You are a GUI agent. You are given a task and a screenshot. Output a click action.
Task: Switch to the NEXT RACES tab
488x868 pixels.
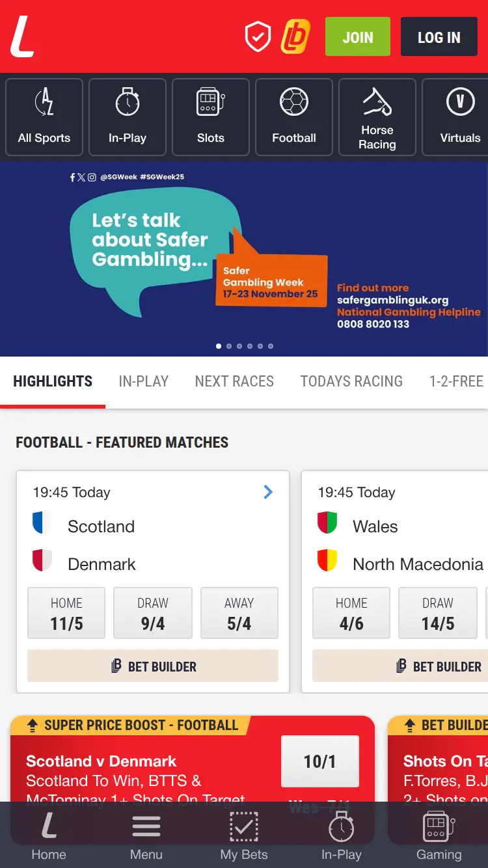[234, 381]
